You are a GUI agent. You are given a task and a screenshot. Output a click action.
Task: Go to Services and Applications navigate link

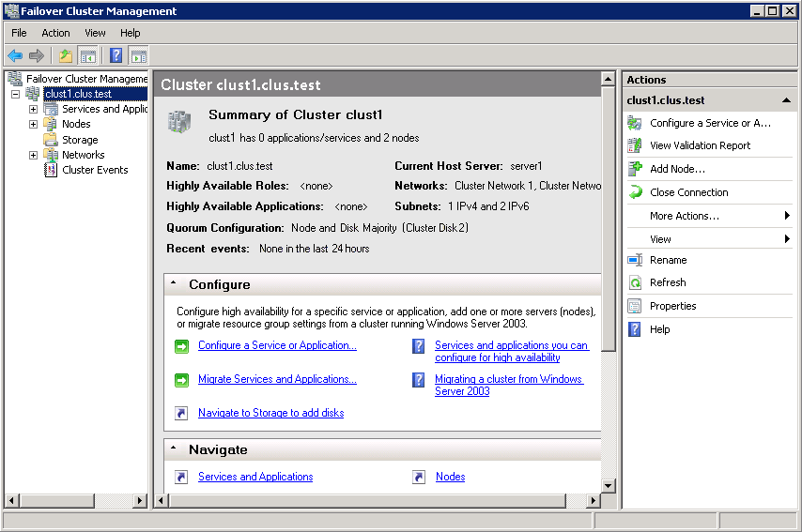pos(255,477)
